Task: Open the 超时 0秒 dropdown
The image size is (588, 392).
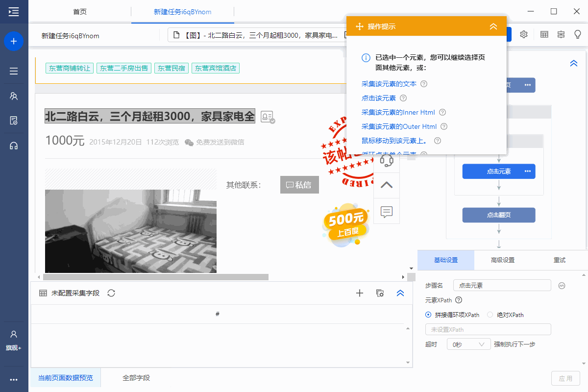Action: pyautogui.click(x=469, y=344)
